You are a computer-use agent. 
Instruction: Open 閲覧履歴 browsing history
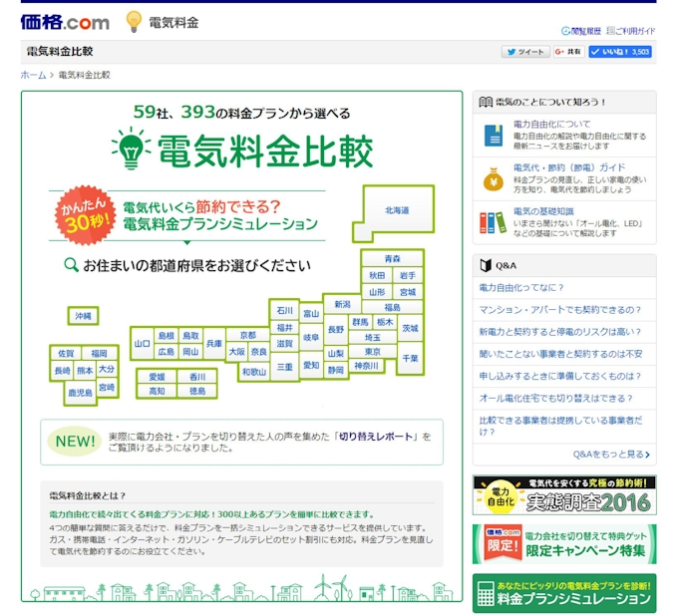581,31
